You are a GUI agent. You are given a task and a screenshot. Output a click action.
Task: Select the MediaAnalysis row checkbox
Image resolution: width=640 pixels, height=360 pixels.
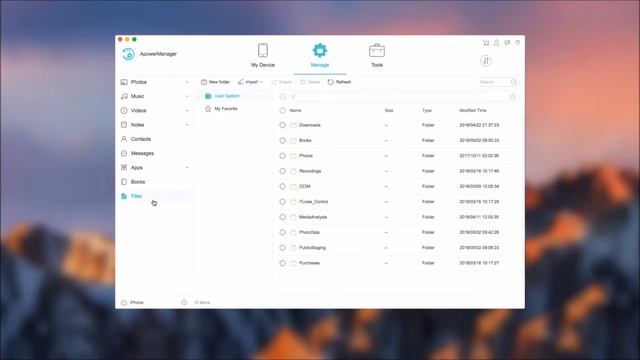(x=282, y=217)
